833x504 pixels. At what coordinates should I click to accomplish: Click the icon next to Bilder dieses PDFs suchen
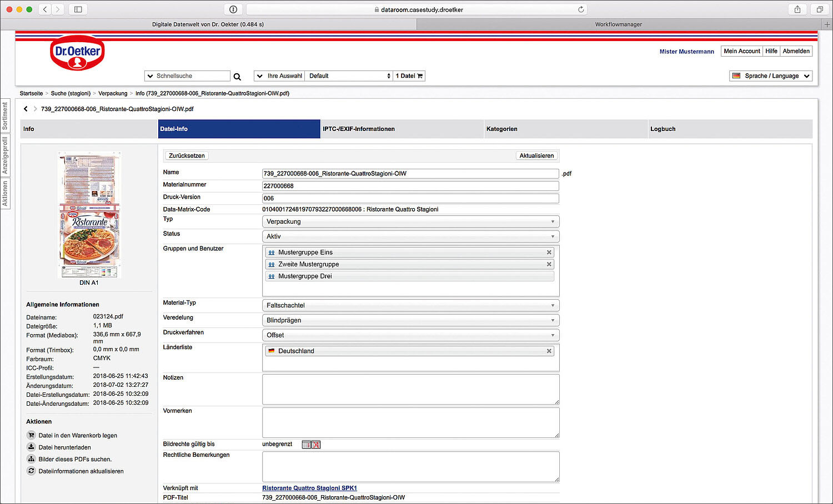coord(31,459)
